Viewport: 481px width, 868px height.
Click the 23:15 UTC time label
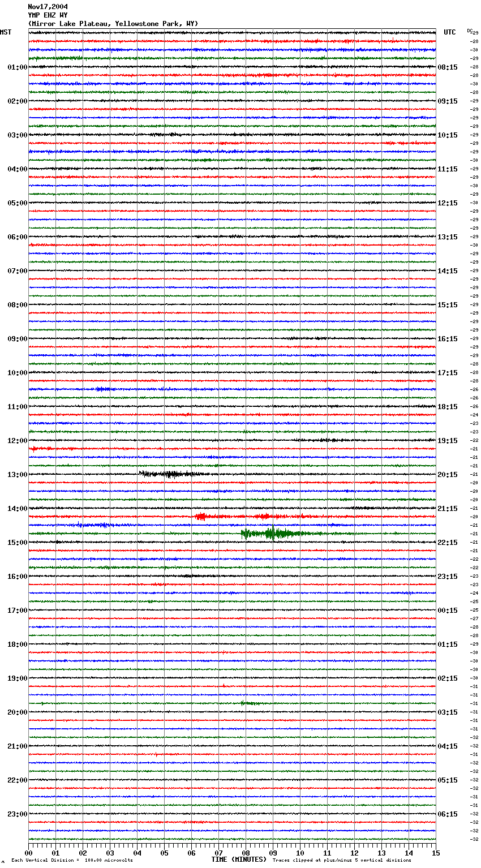[x=448, y=577]
